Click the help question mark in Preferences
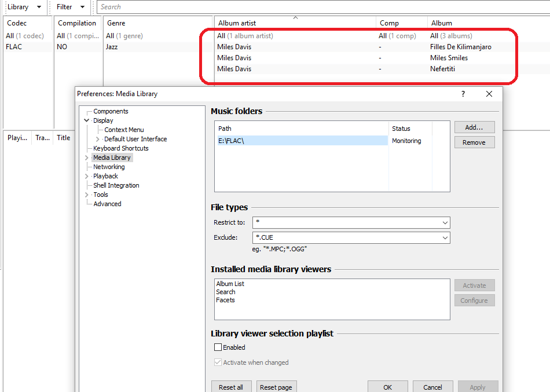The height and width of the screenshot is (392, 550). (463, 94)
